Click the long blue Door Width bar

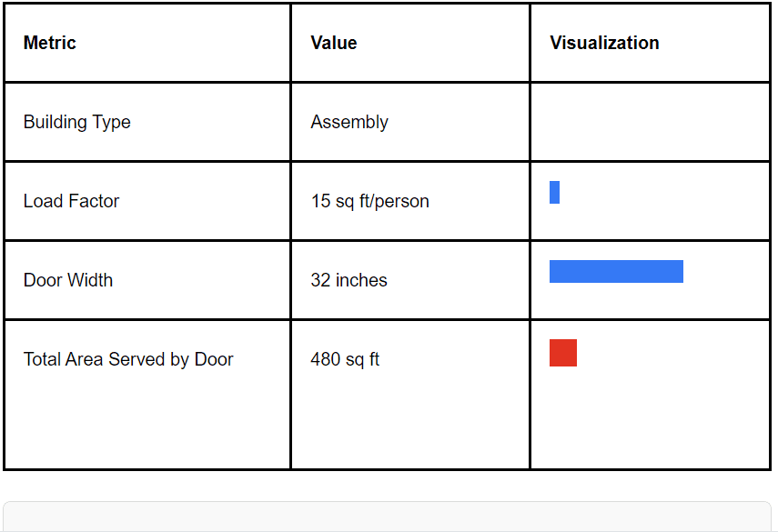point(616,272)
